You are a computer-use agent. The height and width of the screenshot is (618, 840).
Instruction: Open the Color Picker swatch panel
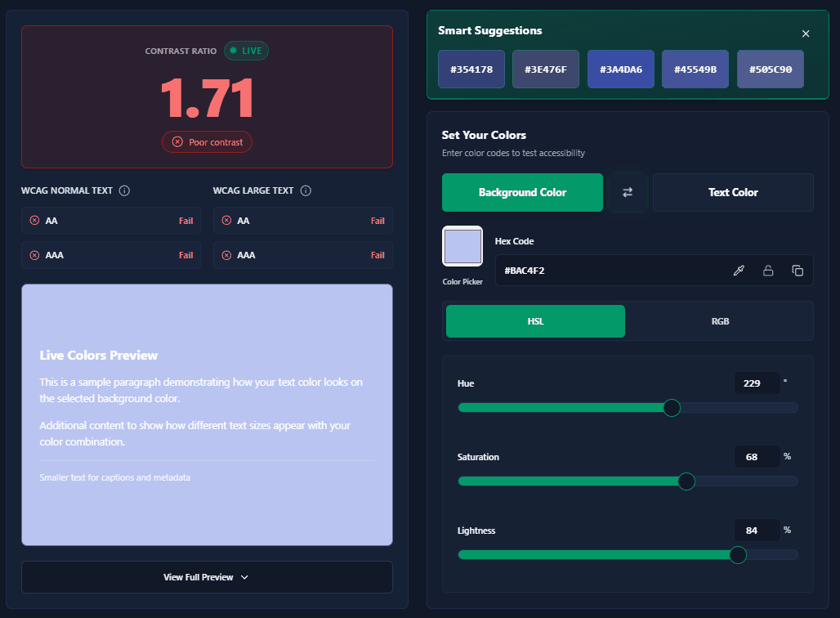[462, 246]
